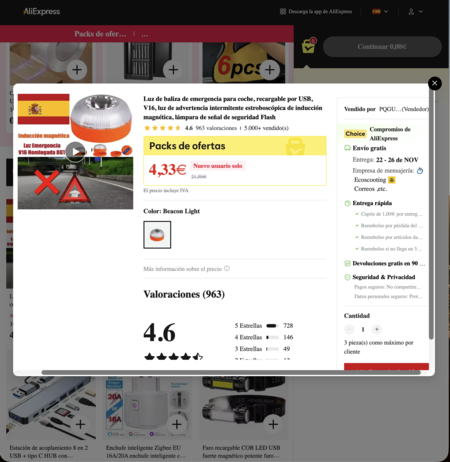Open Enchufe inteligente Zigbee EU product
This screenshot has height=462, width=450.
coord(146,451)
